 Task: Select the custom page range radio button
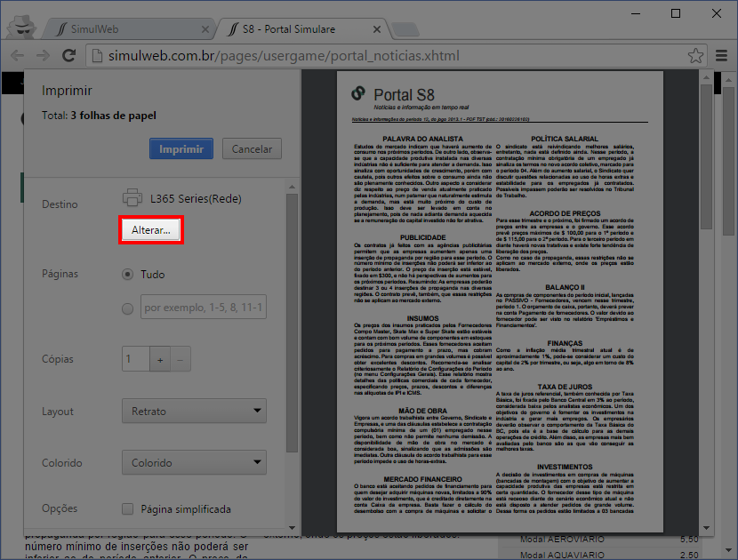[x=127, y=308]
